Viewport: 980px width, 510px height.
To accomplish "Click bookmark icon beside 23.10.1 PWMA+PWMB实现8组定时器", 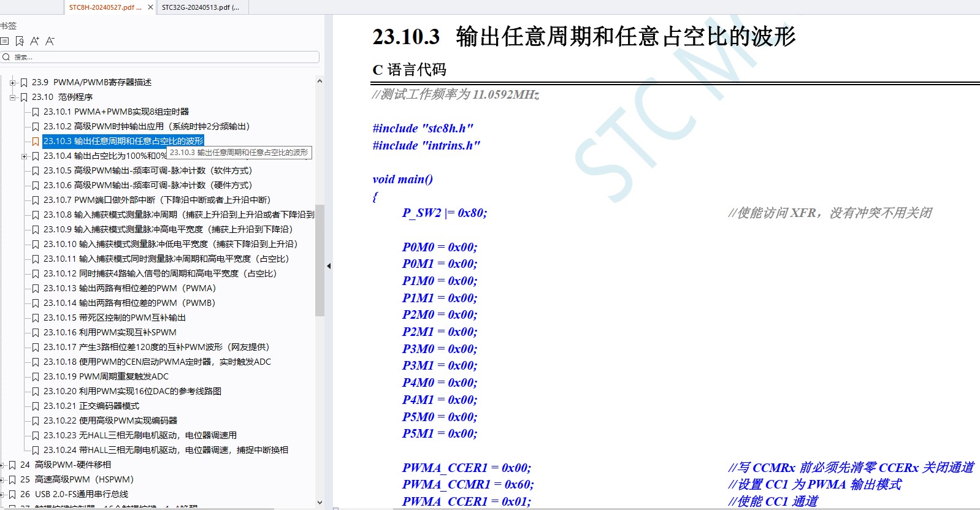I will coord(36,112).
